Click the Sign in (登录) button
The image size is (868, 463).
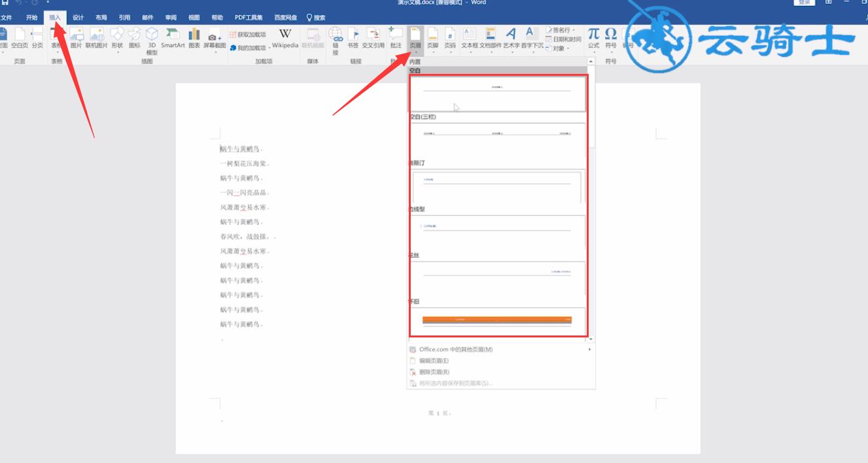point(804,3)
